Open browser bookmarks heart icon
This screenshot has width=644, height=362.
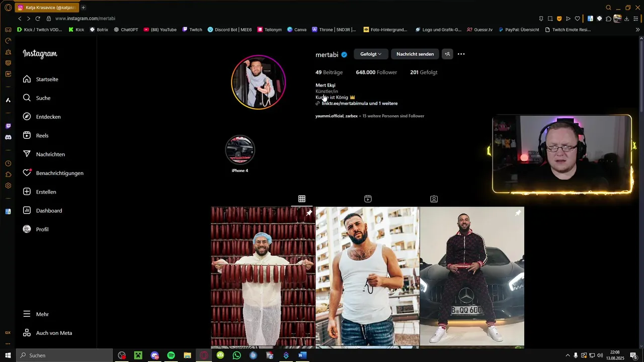577,19
